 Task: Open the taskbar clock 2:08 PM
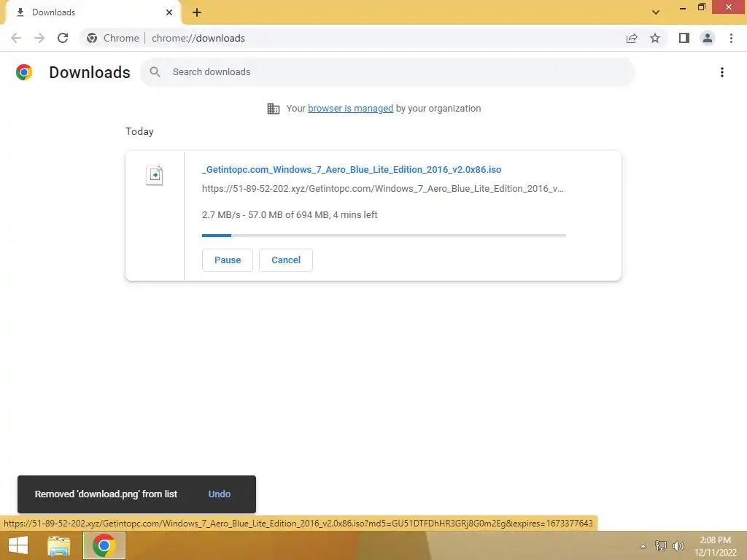coord(715,546)
